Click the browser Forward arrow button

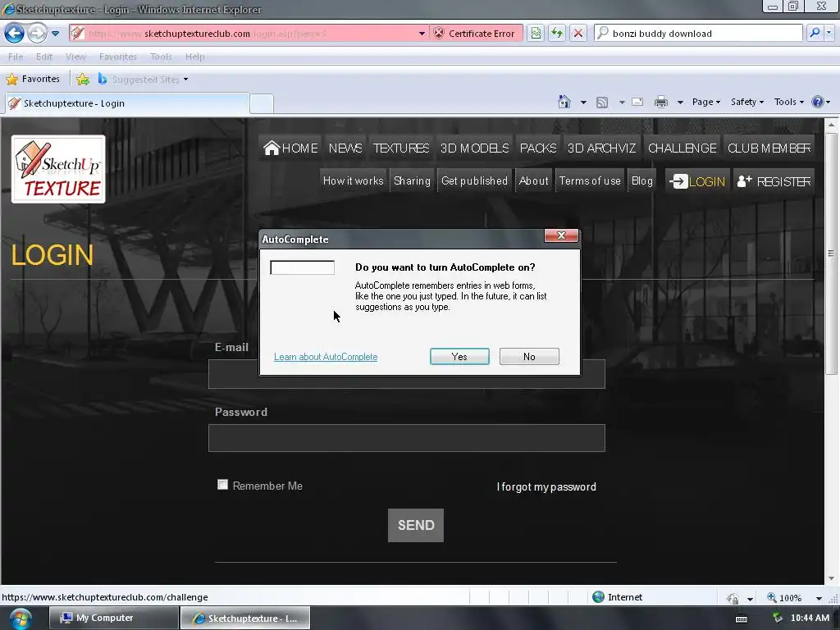tap(37, 33)
